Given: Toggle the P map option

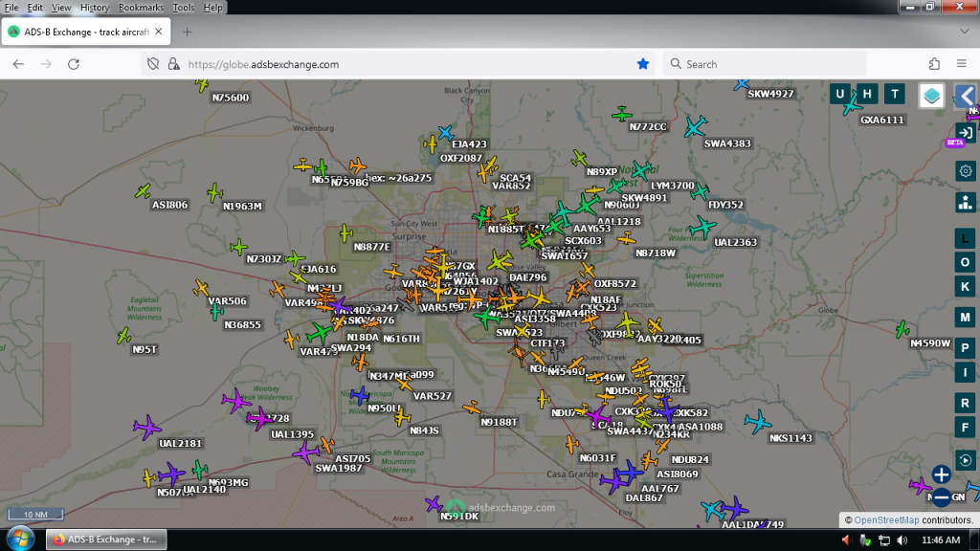Looking at the screenshot, I should pyautogui.click(x=965, y=348).
